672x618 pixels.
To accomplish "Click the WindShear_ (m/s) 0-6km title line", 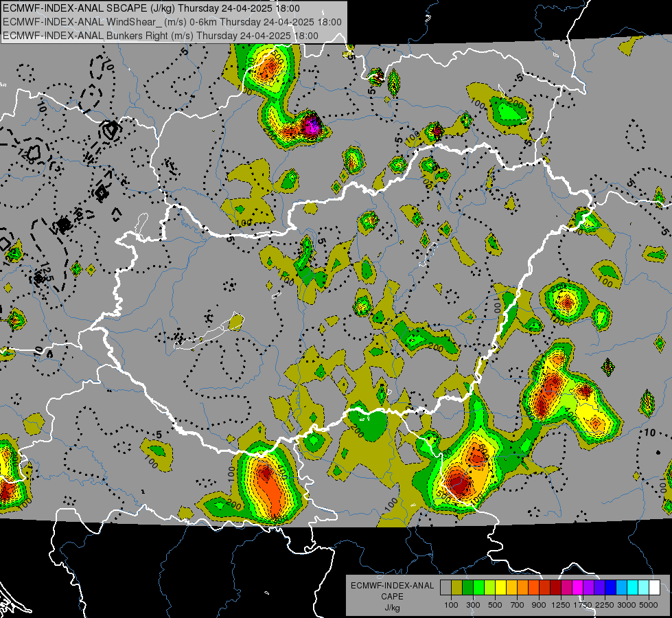I will coord(172,22).
